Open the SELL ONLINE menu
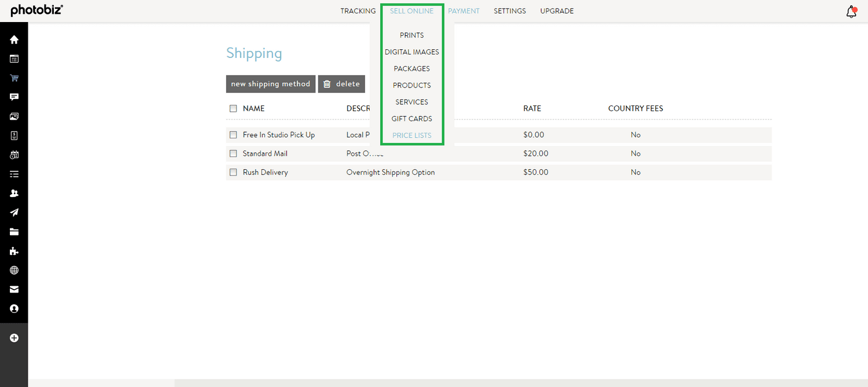Image resolution: width=868 pixels, height=387 pixels. click(x=412, y=11)
